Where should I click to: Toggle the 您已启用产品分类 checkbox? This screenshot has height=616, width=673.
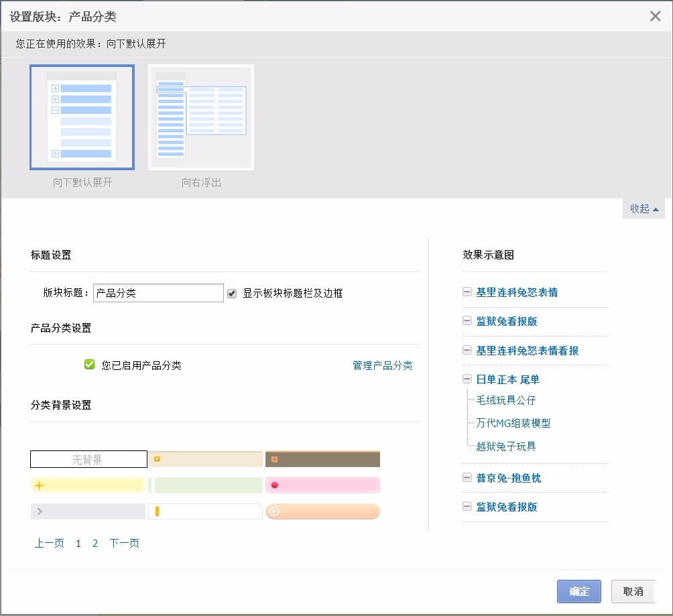(x=88, y=363)
